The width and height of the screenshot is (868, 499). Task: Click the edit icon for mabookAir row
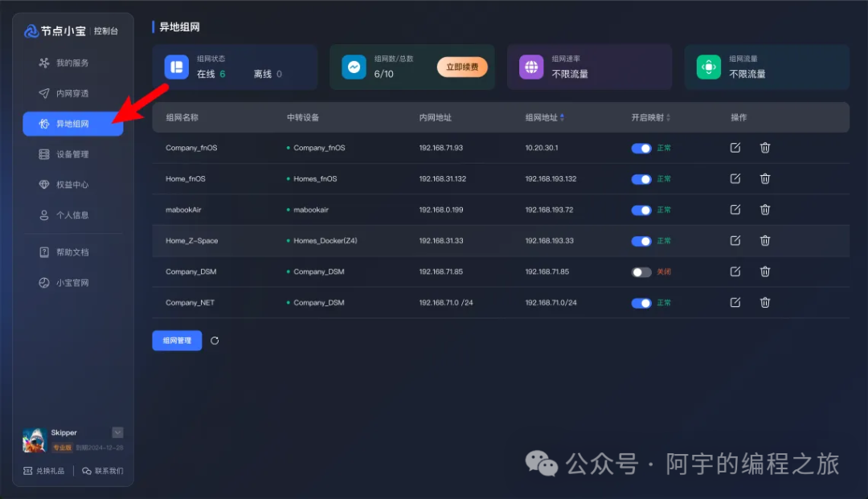pos(735,210)
